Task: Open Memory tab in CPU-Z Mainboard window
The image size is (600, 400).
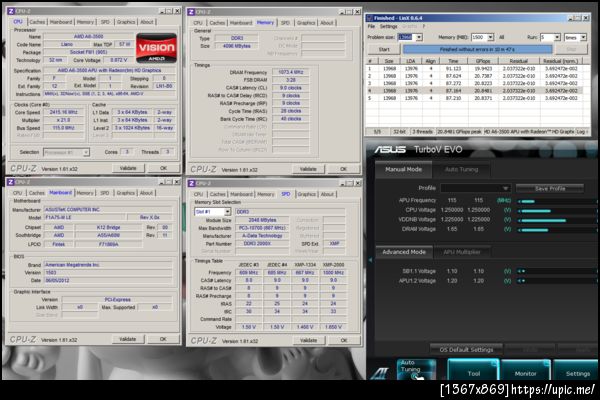Action: [x=85, y=193]
